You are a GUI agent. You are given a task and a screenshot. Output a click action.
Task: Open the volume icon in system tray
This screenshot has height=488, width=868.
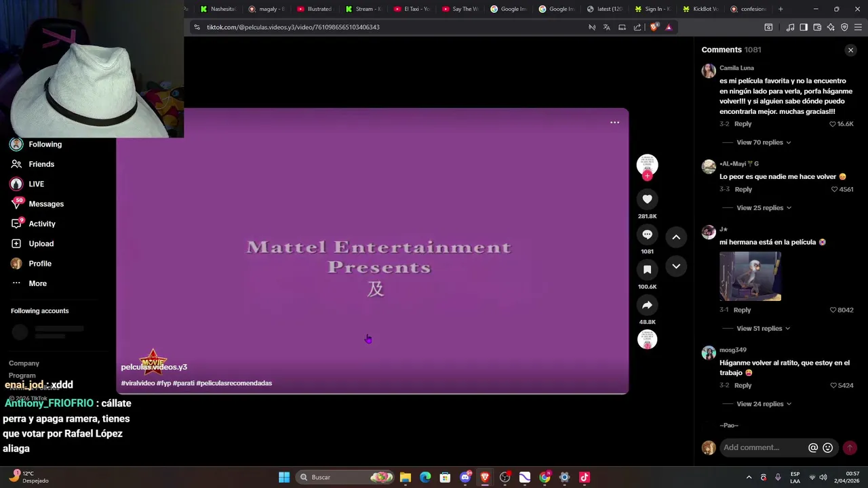pos(823,477)
